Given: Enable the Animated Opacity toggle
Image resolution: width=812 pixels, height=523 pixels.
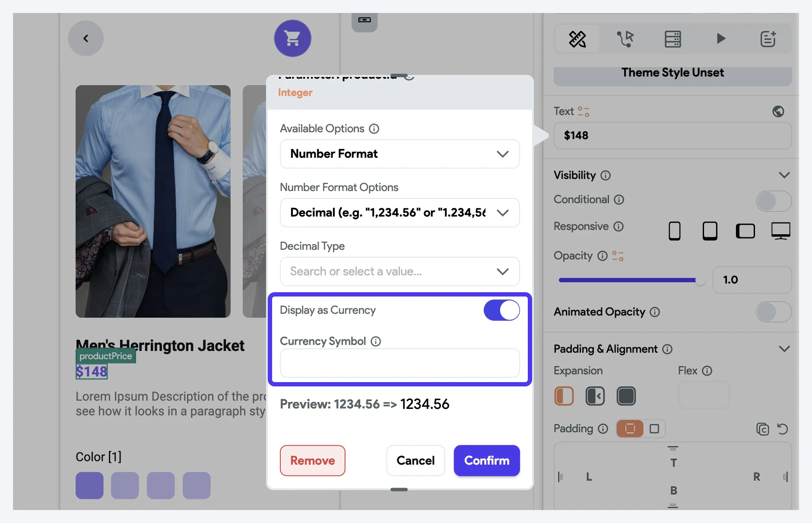Looking at the screenshot, I should coord(774,312).
